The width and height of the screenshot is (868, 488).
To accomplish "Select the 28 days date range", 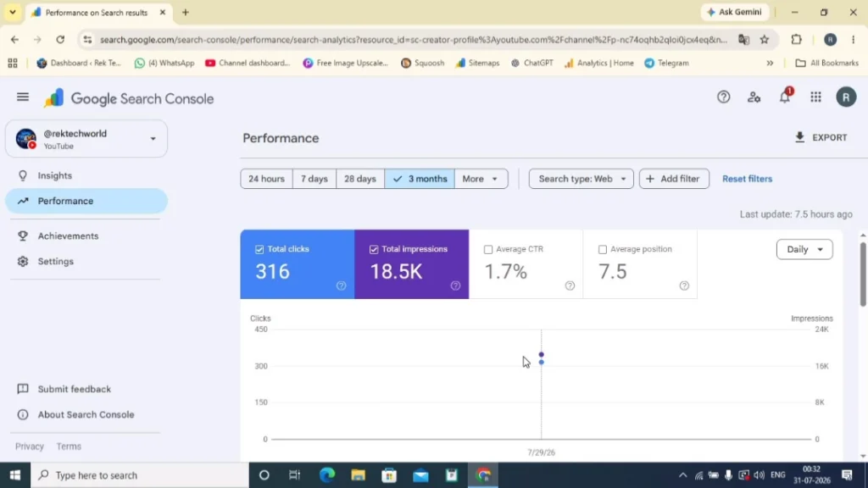I will click(x=359, y=179).
